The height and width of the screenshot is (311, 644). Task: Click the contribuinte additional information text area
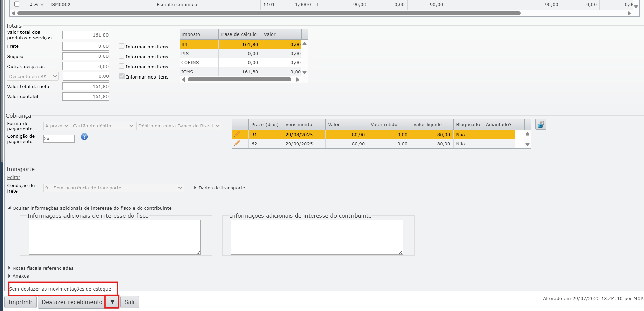(317, 237)
